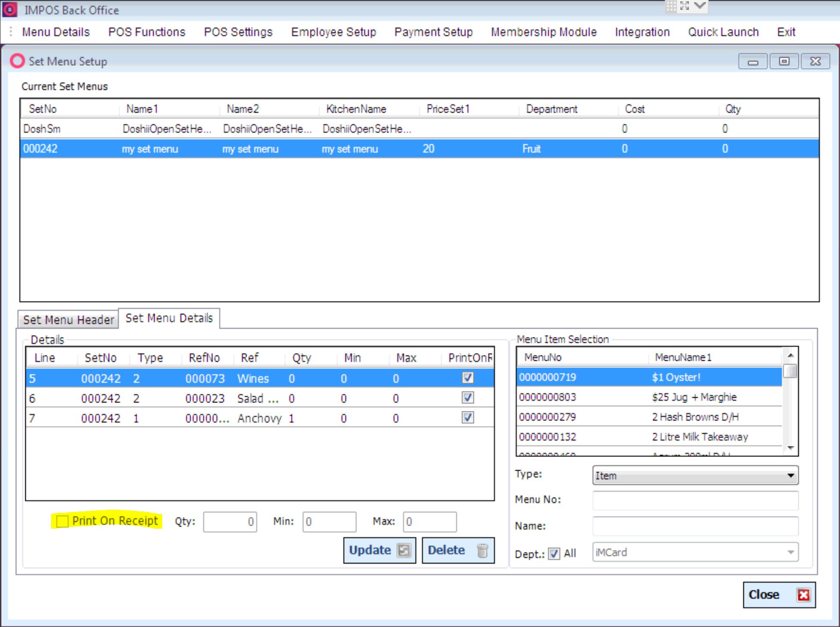Image resolution: width=840 pixels, height=627 pixels.
Task: Select the DoshSm set menu row
Action: [419, 129]
